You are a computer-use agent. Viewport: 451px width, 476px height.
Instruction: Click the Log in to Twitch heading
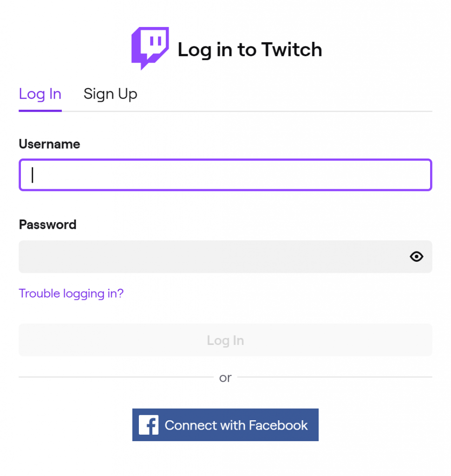click(x=250, y=49)
